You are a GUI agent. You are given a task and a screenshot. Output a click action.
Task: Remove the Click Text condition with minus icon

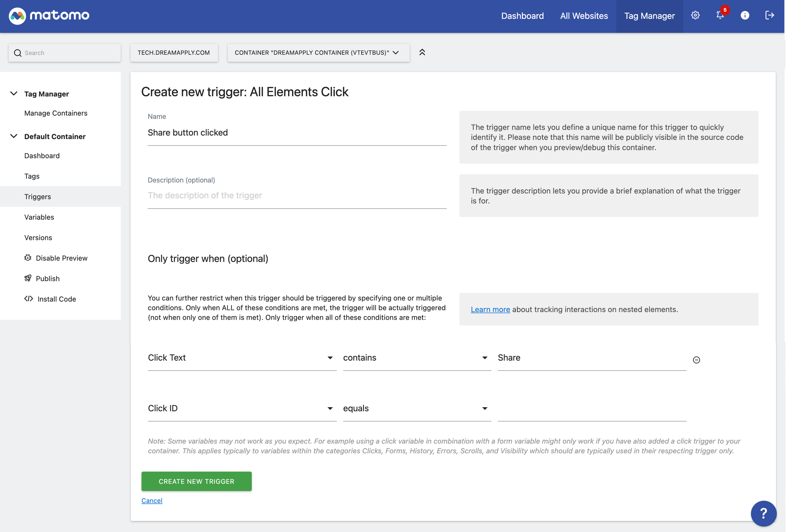(x=696, y=360)
